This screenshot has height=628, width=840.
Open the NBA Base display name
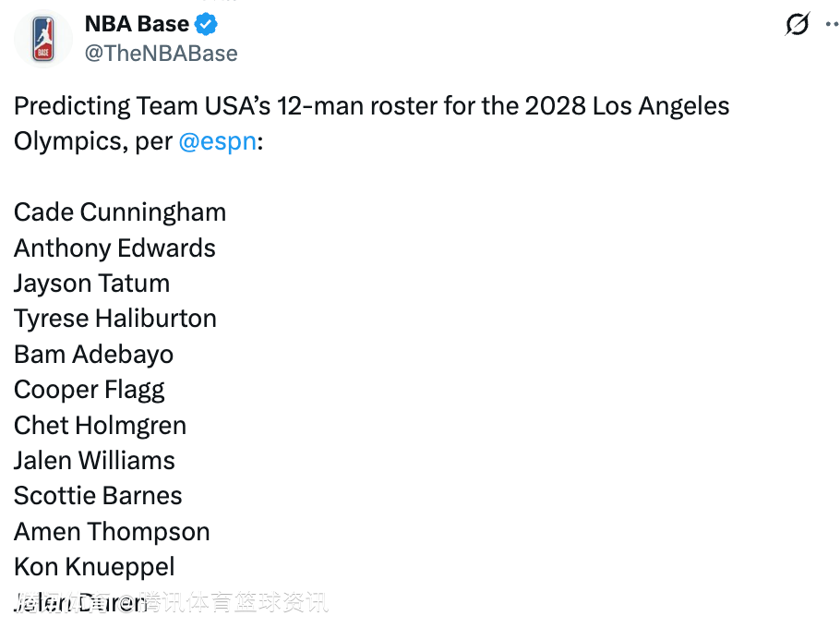coord(137,24)
